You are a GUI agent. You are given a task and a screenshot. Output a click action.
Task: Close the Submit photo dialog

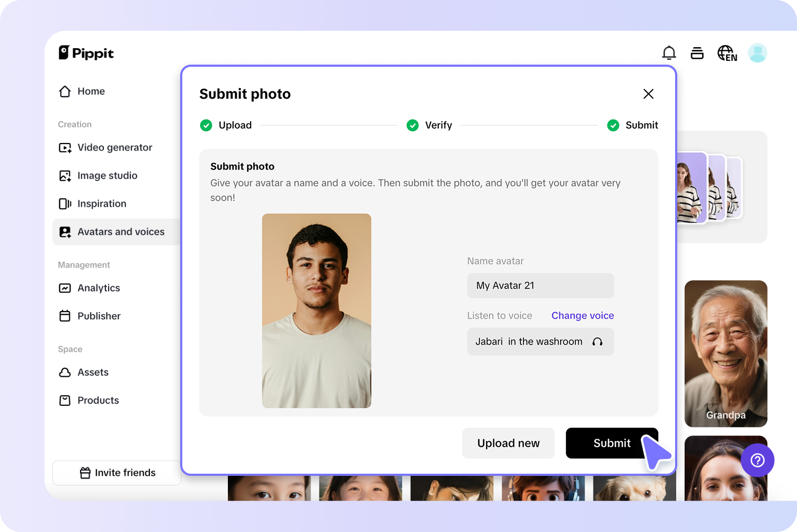pos(648,94)
